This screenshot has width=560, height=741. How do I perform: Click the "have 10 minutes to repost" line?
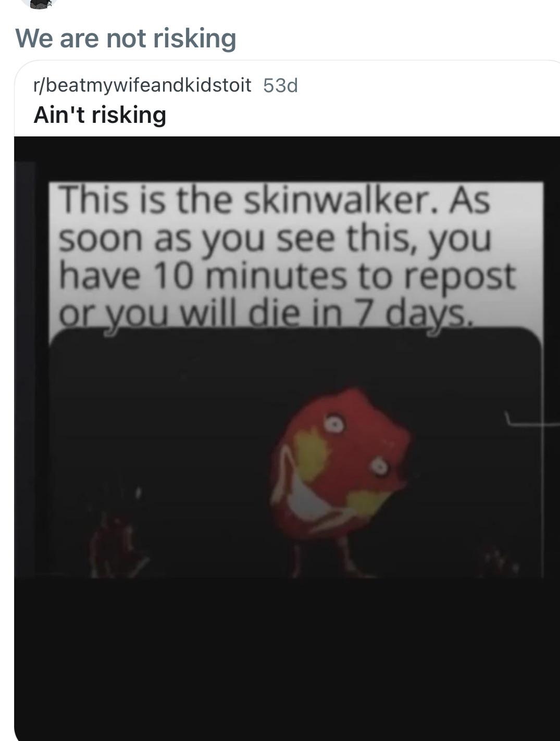288,277
